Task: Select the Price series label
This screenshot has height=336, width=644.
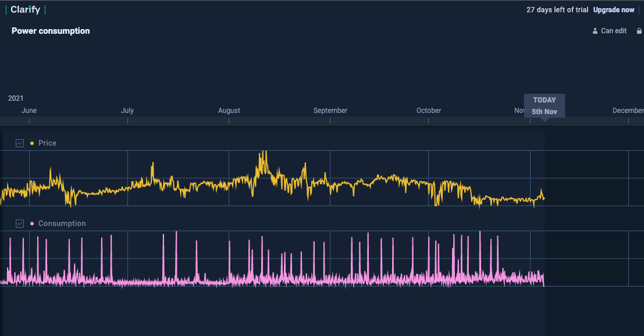Action: tap(47, 143)
